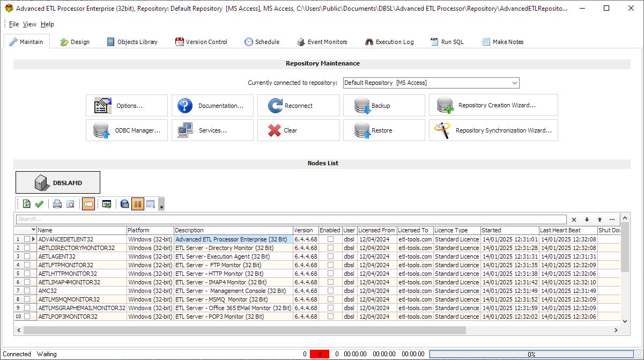Sort by the Platform column header
Image resolution: width=644 pixels, height=360 pixels.
point(150,230)
